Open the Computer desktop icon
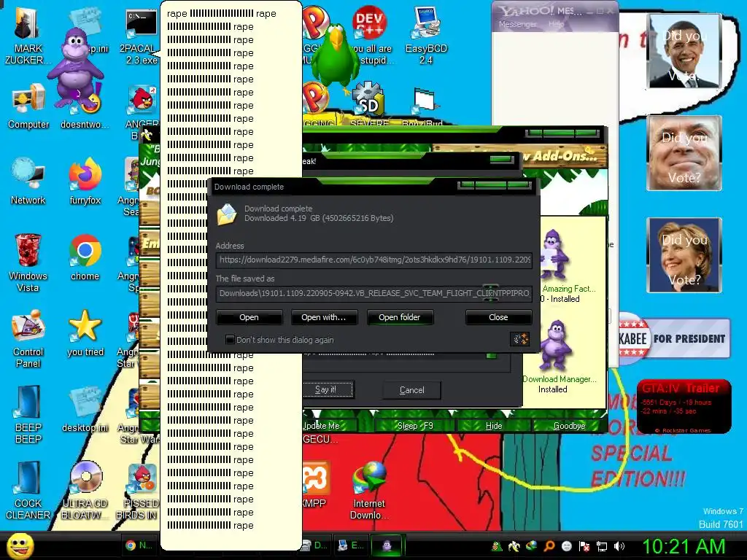 pos(28,106)
